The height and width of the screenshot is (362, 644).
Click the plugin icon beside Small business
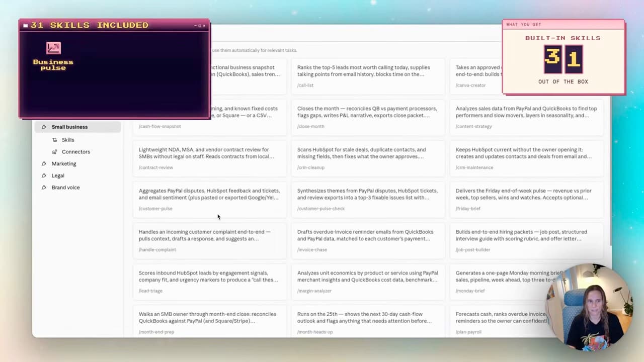[x=44, y=127]
